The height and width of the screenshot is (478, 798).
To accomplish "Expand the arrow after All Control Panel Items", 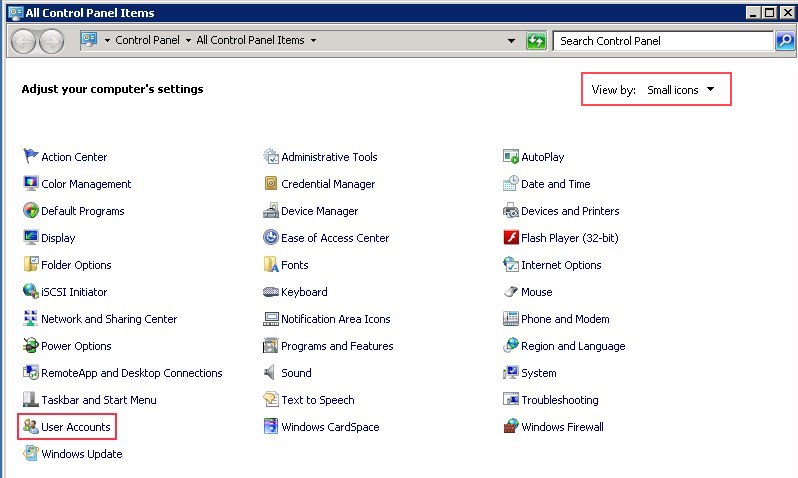I will coord(314,40).
